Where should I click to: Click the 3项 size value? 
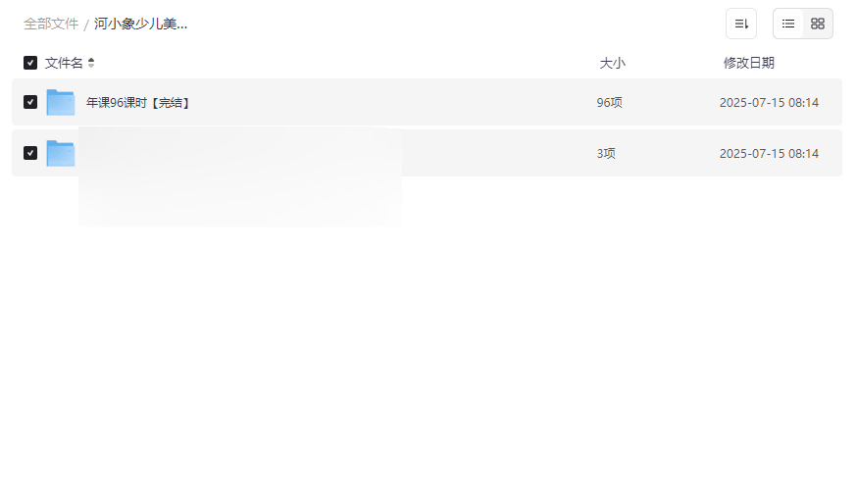point(606,153)
